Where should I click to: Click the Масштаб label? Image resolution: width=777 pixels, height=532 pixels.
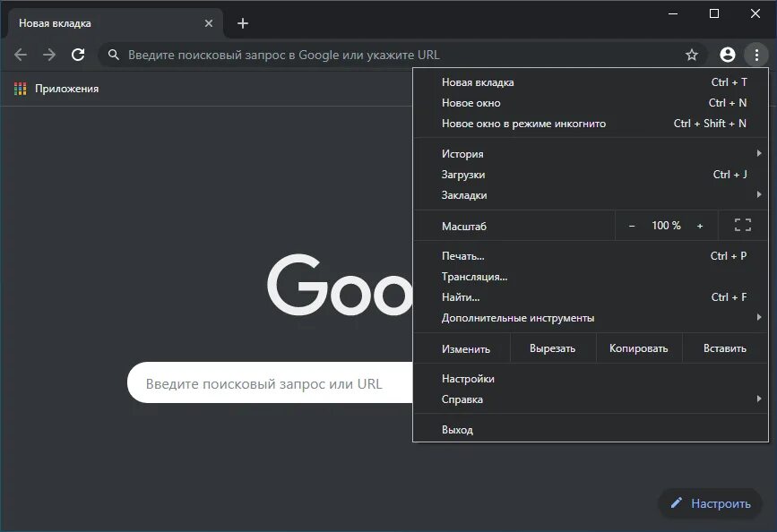point(464,227)
